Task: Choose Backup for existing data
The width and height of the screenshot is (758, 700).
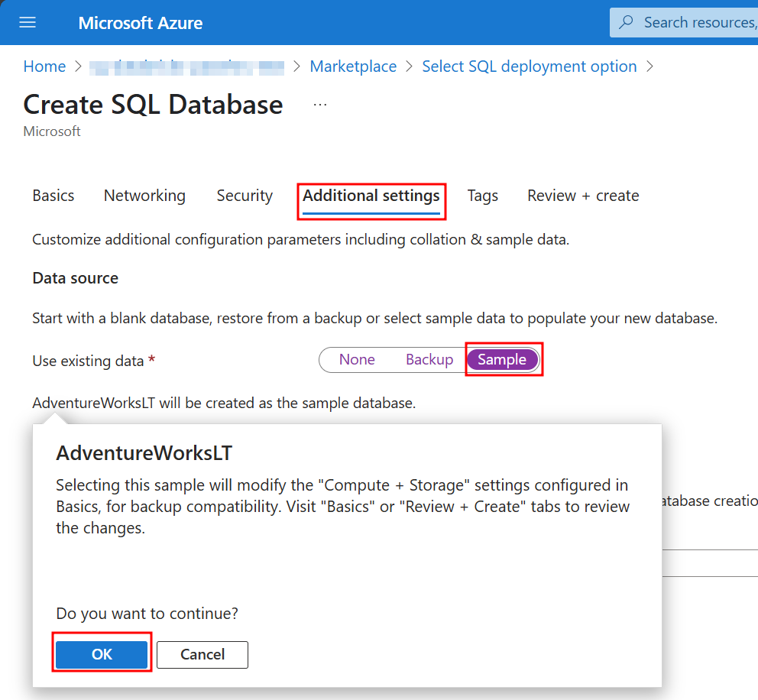Action: (x=429, y=360)
